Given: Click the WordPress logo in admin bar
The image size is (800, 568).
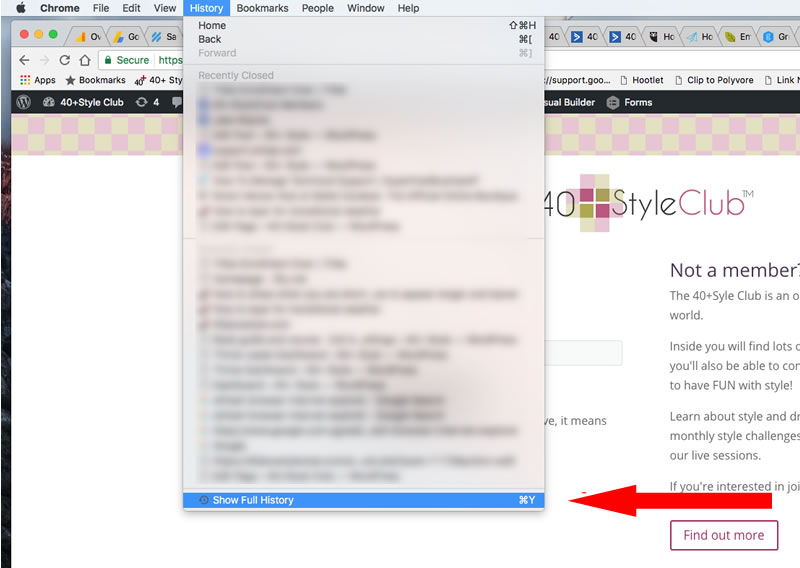Looking at the screenshot, I should tap(23, 102).
